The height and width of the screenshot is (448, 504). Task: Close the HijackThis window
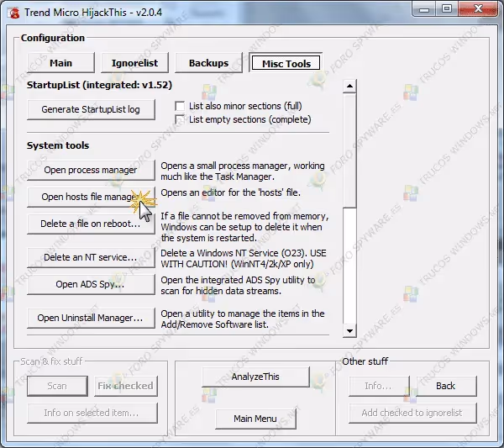(479, 8)
